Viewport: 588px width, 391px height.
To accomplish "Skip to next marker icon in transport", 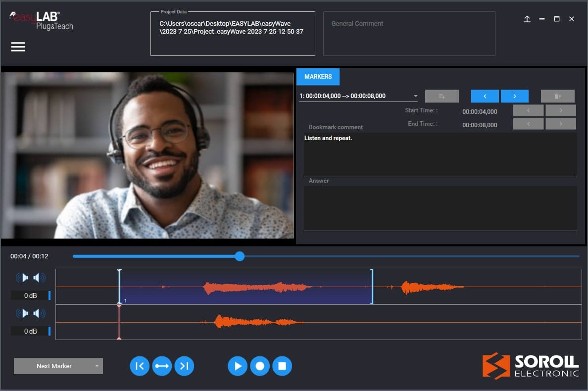I will click(184, 366).
